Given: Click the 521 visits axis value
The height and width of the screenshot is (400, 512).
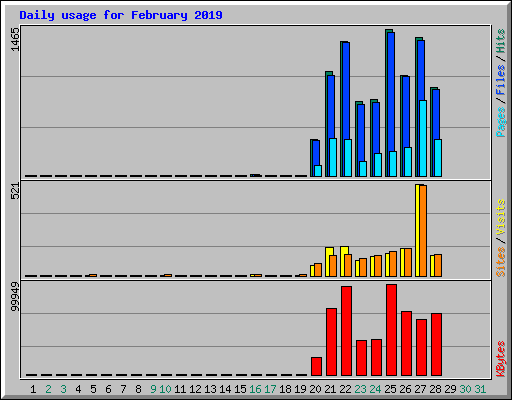Looking at the screenshot, I should [x=15, y=191].
